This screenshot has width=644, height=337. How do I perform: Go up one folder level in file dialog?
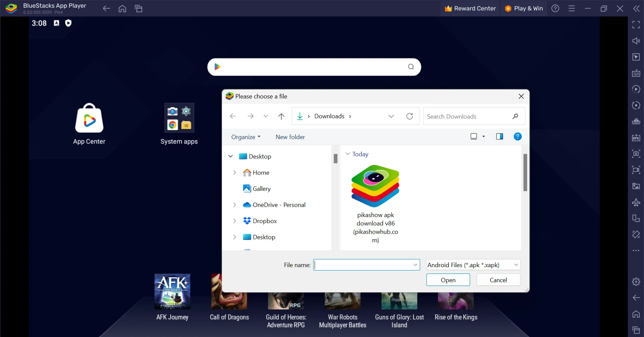pos(281,116)
